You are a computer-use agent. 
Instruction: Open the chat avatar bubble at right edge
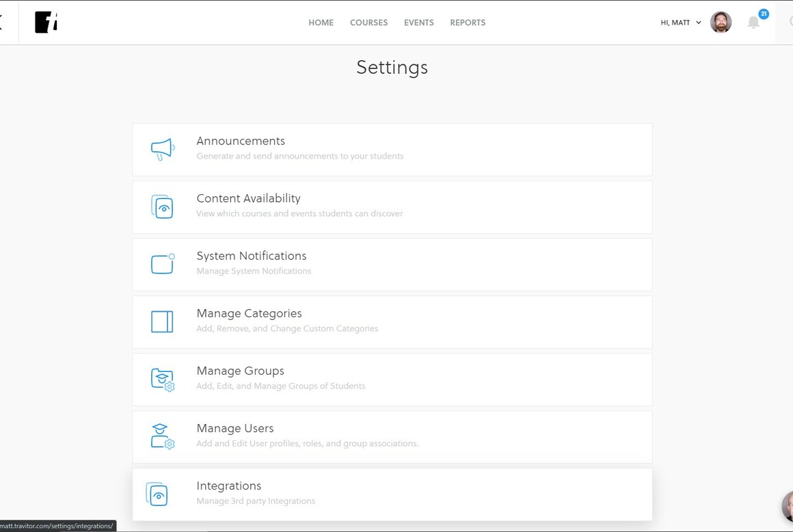click(788, 506)
